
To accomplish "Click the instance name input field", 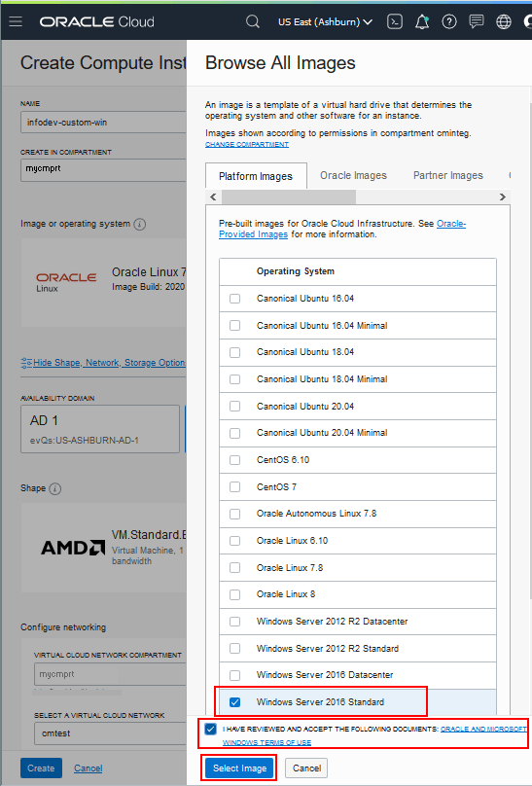I will pos(103,123).
